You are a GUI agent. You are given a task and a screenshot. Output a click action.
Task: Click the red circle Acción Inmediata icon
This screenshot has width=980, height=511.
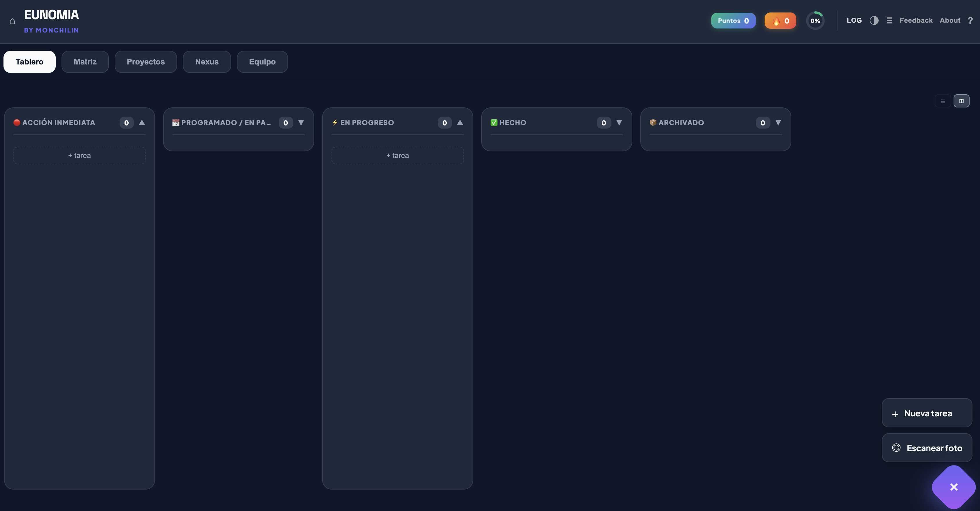[17, 123]
